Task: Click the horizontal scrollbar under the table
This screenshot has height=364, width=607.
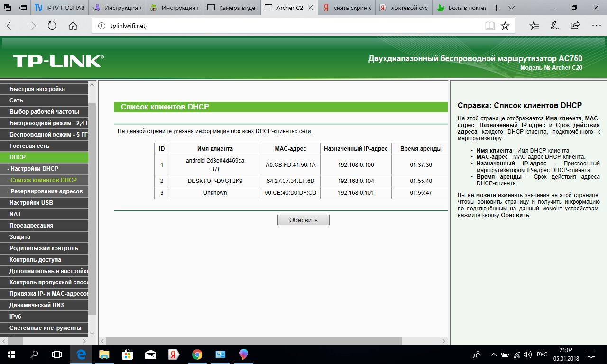Action: 254,341
